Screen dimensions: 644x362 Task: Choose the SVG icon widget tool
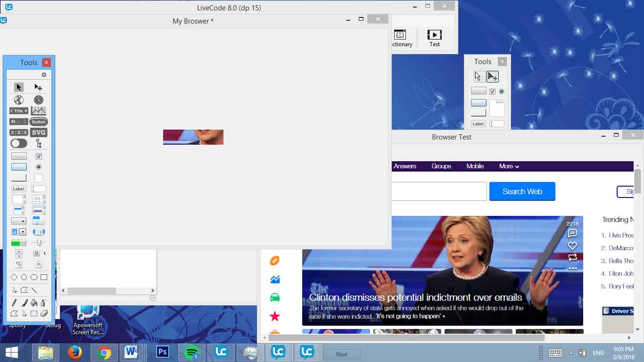tap(39, 132)
